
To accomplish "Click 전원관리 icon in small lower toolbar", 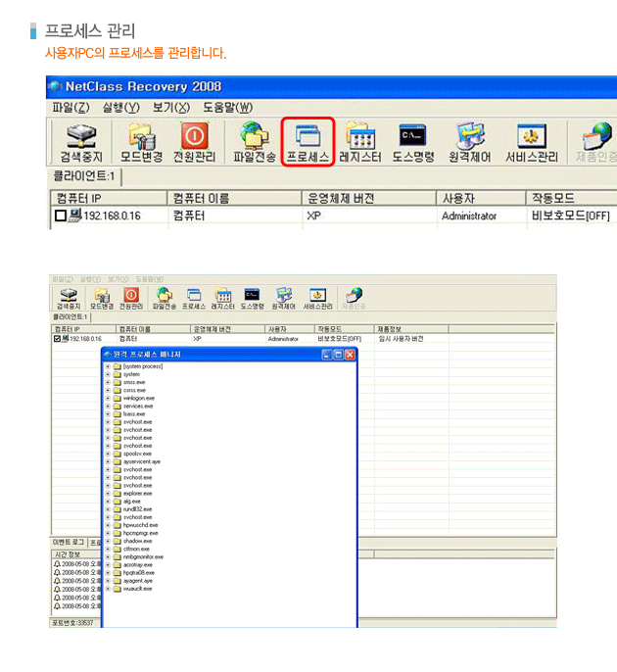I will (x=131, y=299).
